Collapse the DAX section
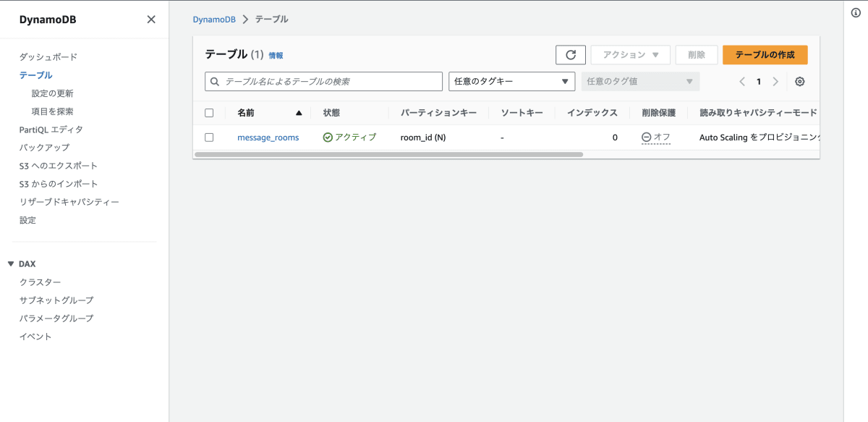 point(11,264)
